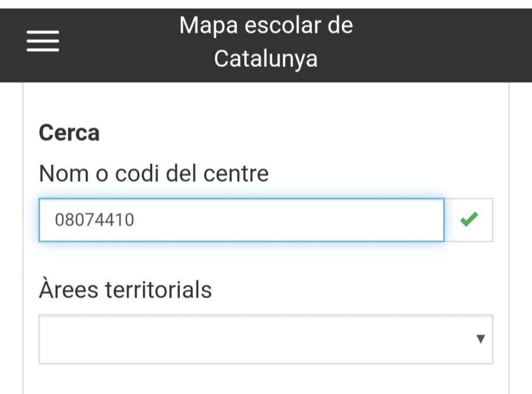Screen dimensions: 532x394
Task: Click the code text 08074410
Action: point(95,220)
